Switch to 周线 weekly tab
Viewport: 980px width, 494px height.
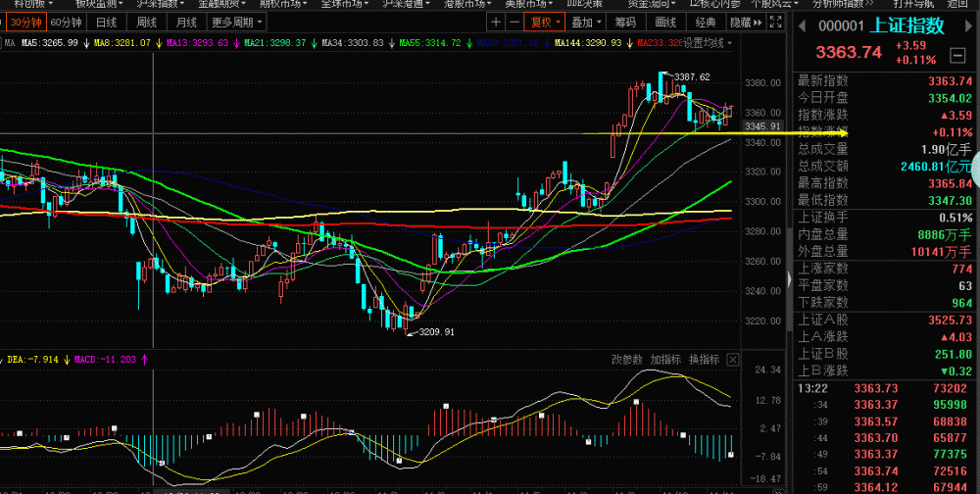pos(147,24)
